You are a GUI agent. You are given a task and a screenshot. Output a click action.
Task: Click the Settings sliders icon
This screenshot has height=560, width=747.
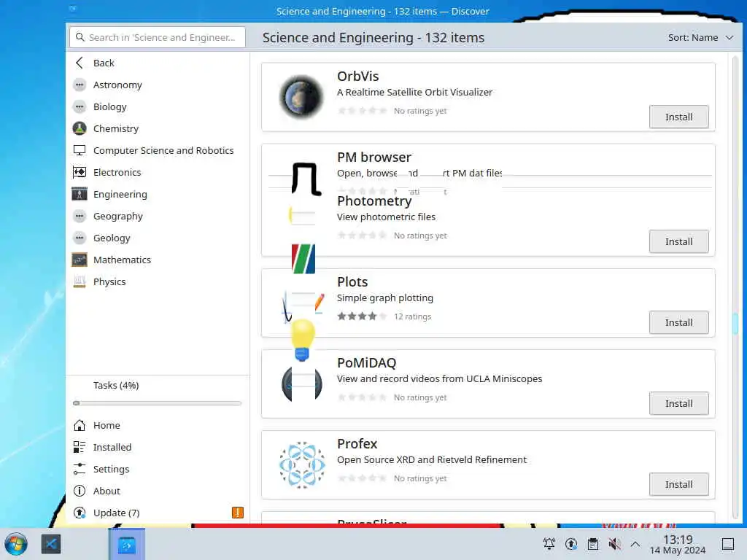(80, 469)
